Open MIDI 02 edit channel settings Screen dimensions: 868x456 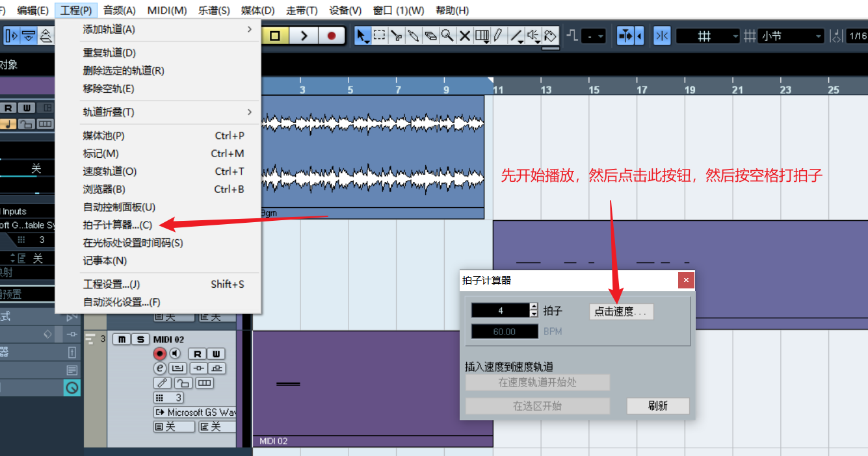click(159, 368)
